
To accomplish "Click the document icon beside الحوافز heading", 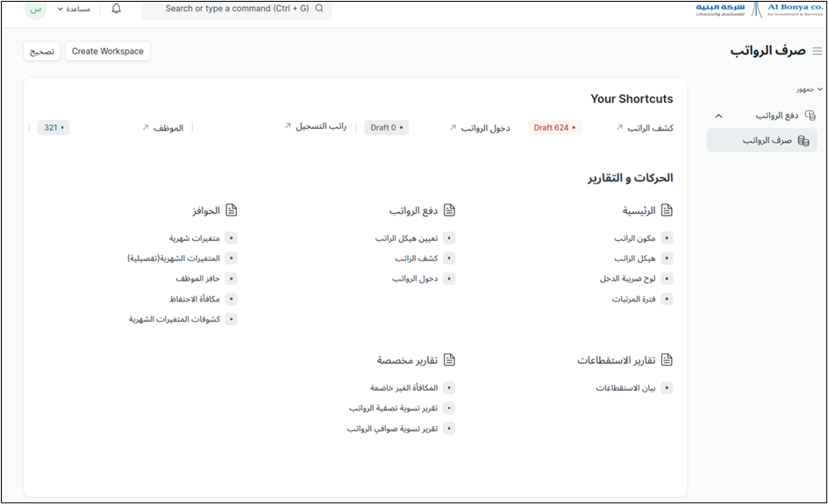I will (x=232, y=210).
